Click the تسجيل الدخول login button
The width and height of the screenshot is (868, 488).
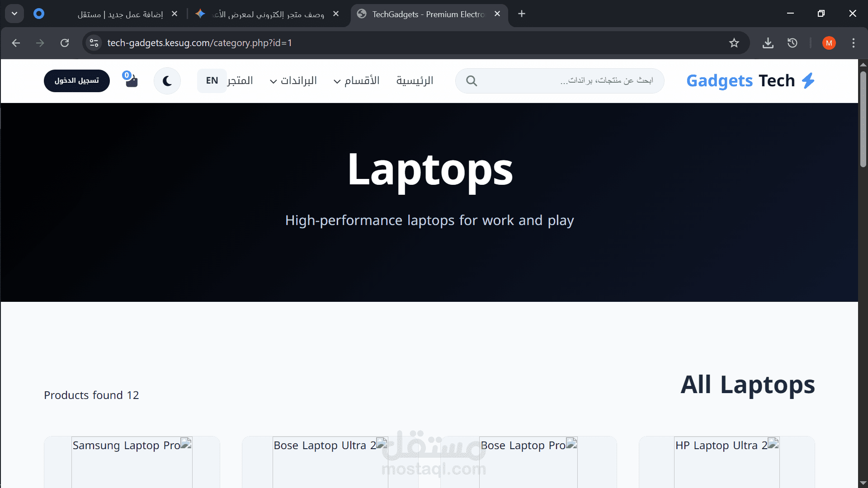(76, 81)
